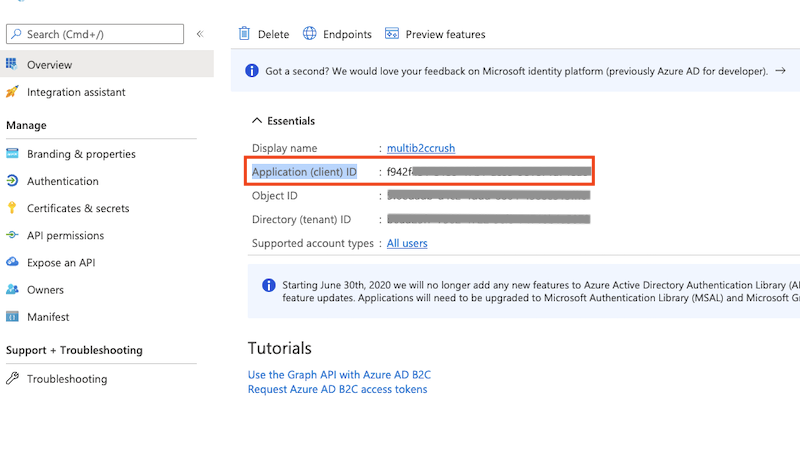Click the Integration assistant rocket icon
This screenshot has width=800, height=449.
12,92
